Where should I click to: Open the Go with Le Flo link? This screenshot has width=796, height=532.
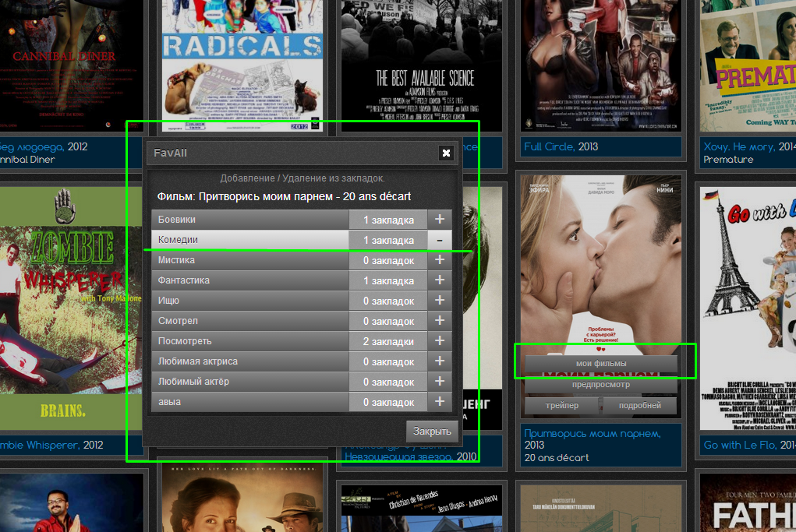[740, 445]
